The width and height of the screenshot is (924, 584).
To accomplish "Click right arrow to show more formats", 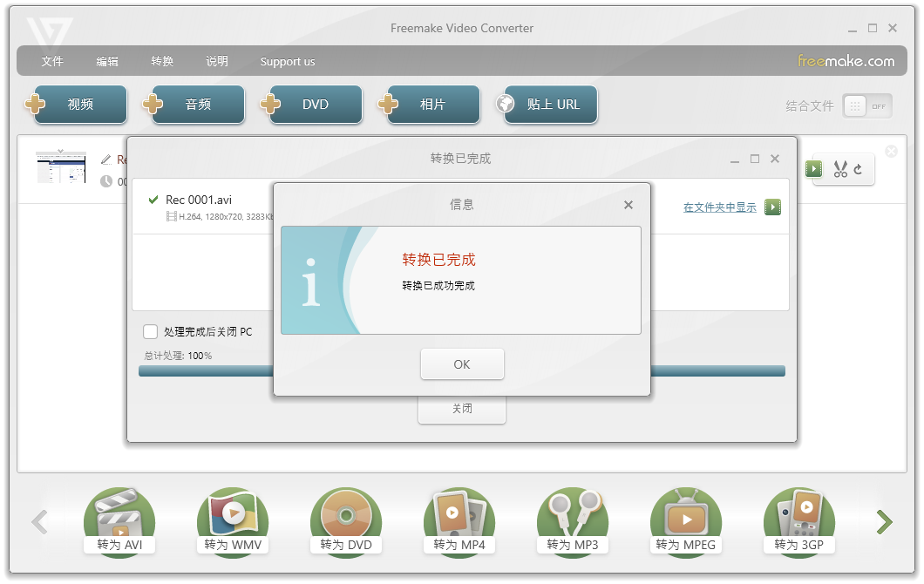I will click(x=884, y=521).
